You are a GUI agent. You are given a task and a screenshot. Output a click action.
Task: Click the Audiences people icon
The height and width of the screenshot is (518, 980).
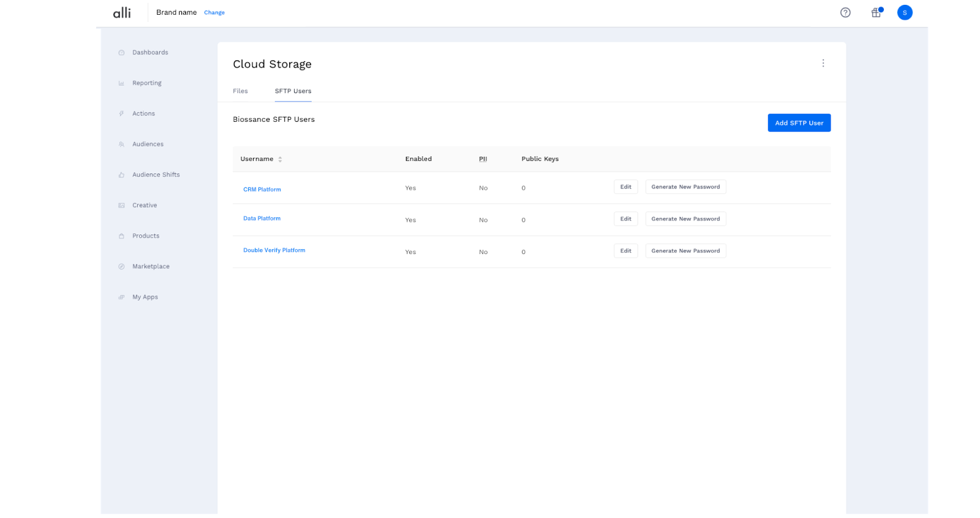coord(121,145)
